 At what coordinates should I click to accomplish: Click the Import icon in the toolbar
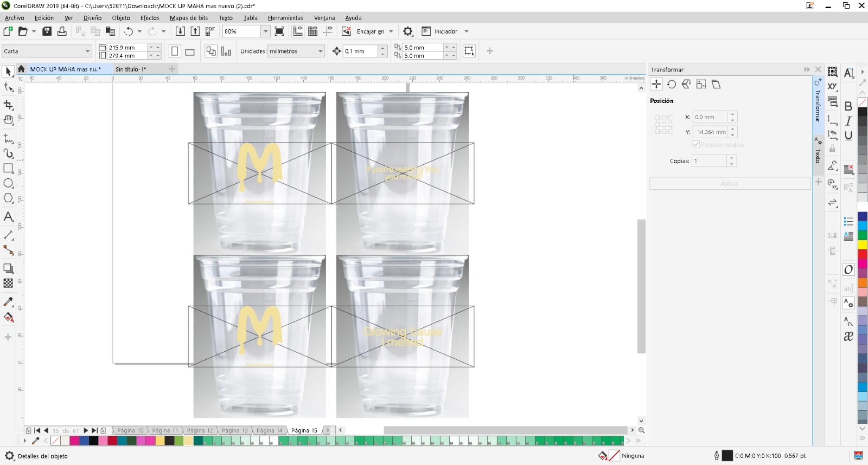point(180,31)
